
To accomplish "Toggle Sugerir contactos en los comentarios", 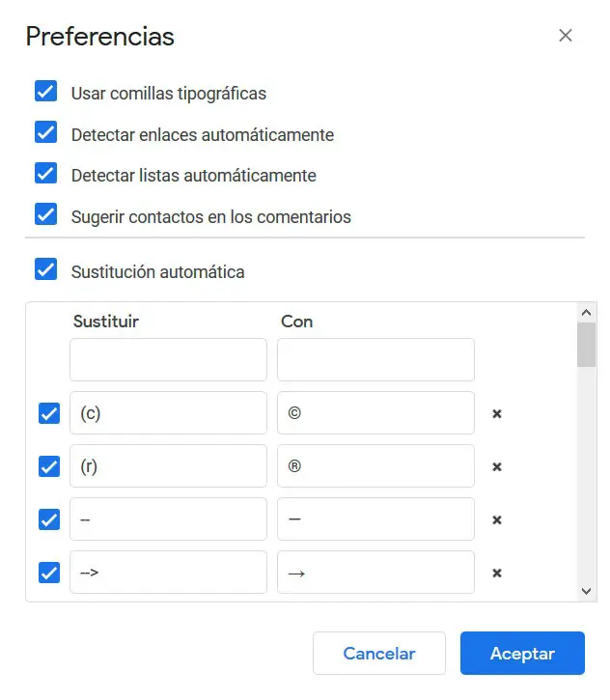I will point(45,215).
